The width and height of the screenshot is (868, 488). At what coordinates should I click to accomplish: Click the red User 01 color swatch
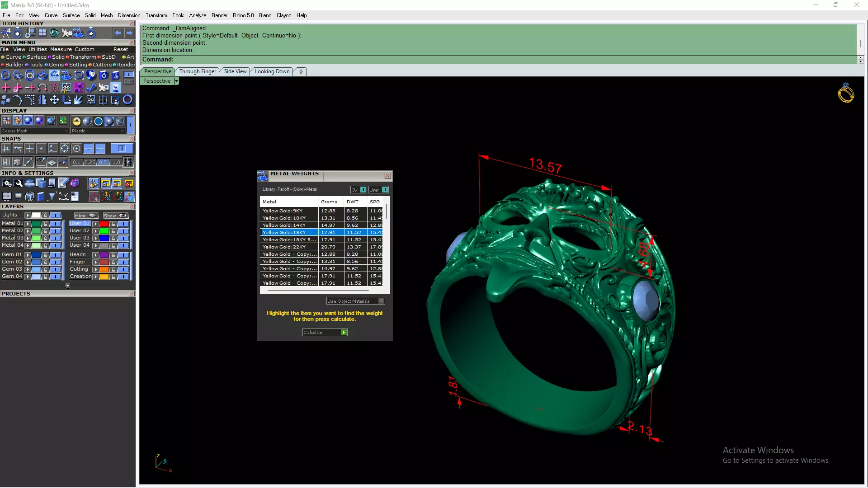[x=104, y=224]
